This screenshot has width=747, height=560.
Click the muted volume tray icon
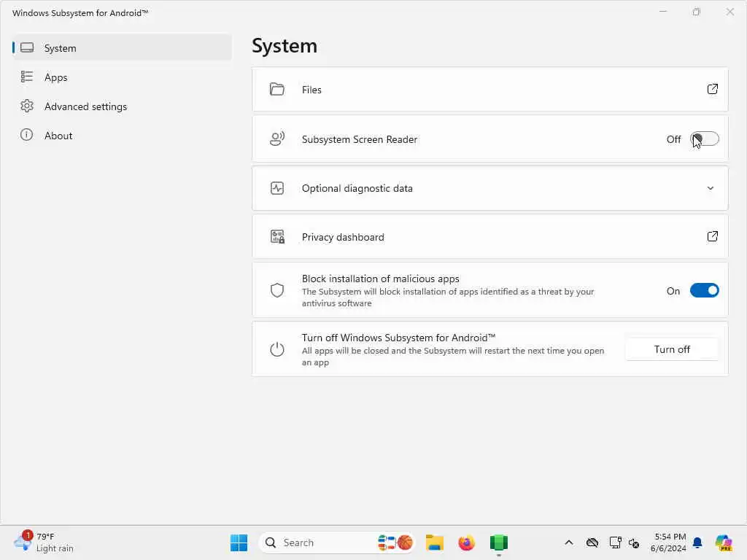634,542
